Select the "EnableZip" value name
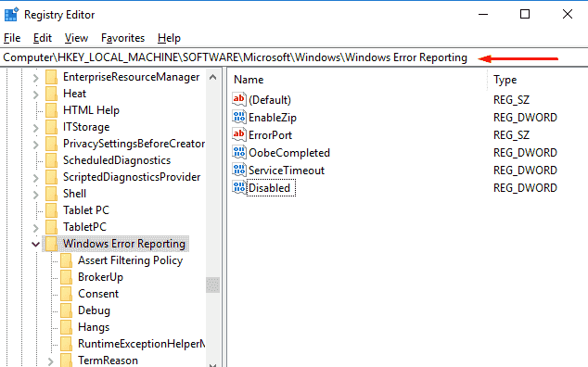 tap(273, 118)
